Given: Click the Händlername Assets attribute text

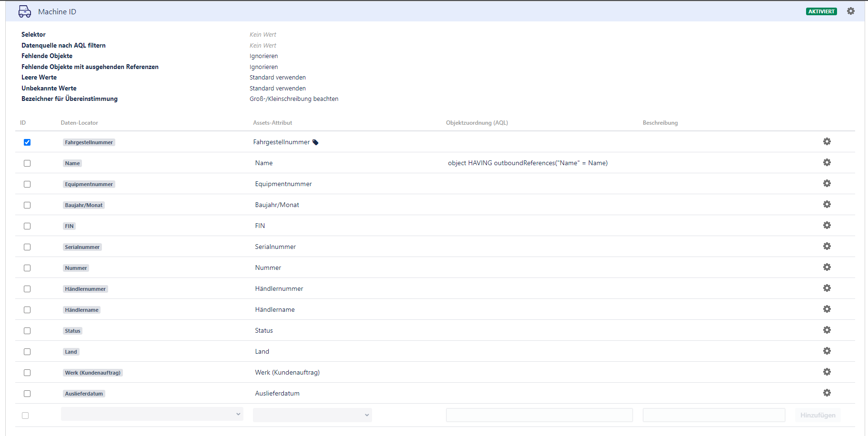Looking at the screenshot, I should (275, 309).
